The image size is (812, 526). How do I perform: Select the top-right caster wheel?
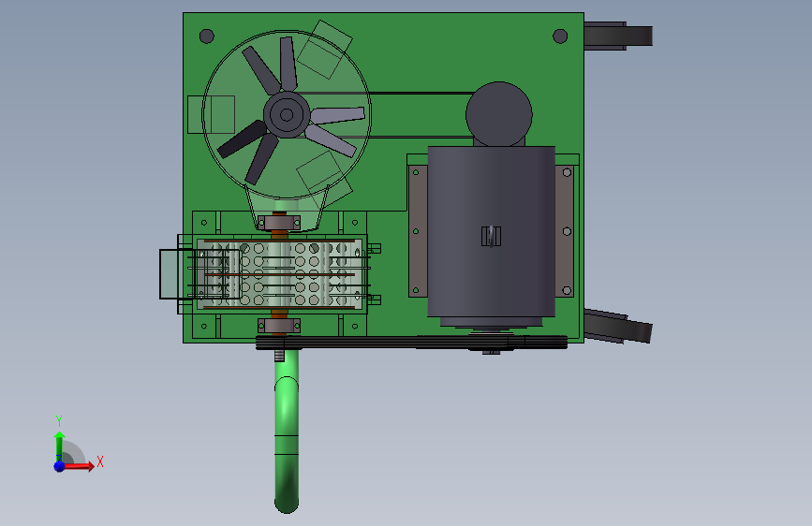tap(618, 36)
